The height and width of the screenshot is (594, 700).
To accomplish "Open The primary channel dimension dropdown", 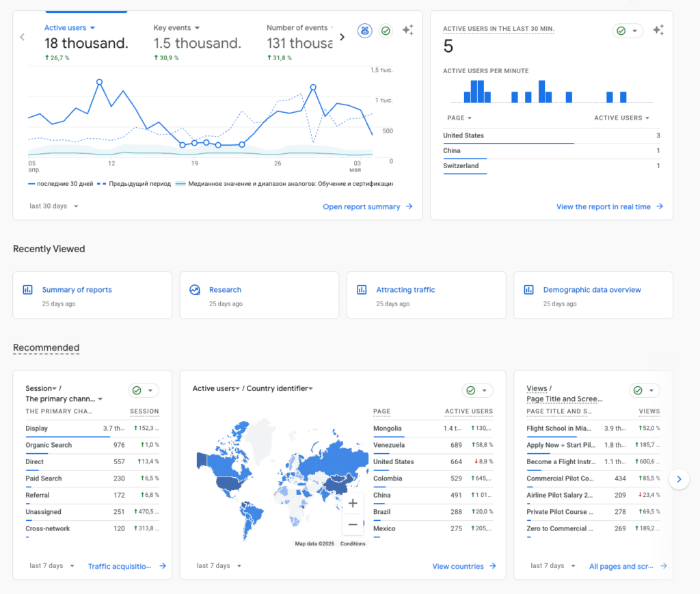I will coord(64,399).
